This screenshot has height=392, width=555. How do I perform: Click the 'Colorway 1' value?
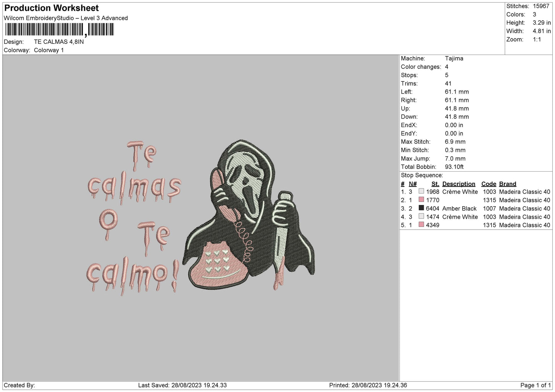point(49,50)
